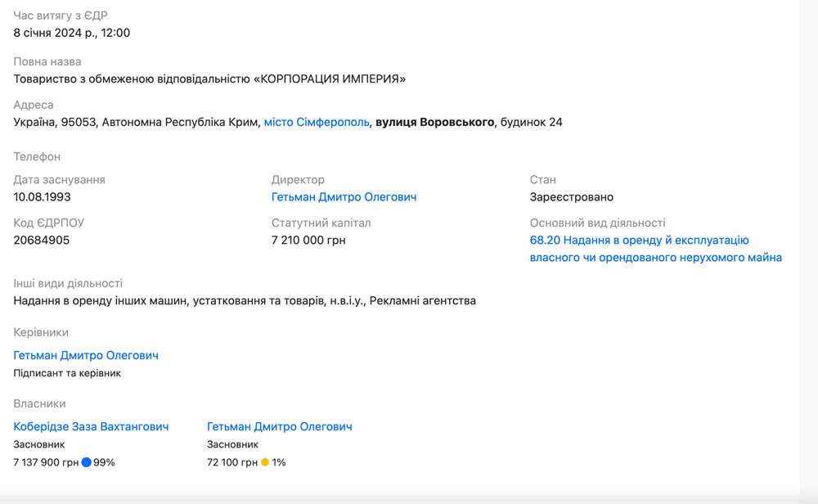Click the 7 137 900 грн share amount
Image resolution: width=818 pixels, height=504 pixels.
coord(46,462)
